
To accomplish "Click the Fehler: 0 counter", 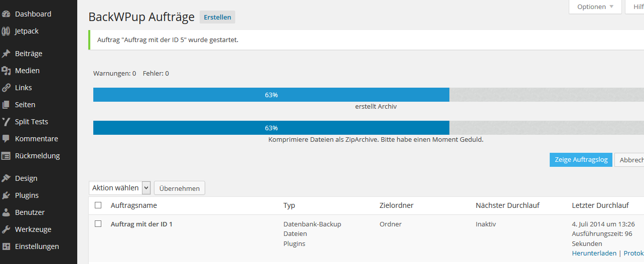I will click(155, 74).
